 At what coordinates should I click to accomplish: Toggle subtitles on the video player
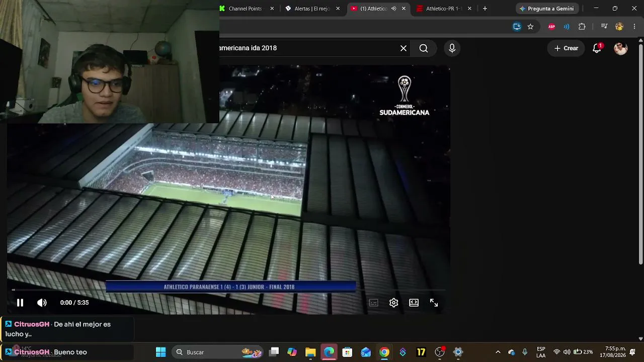pyautogui.click(x=373, y=303)
